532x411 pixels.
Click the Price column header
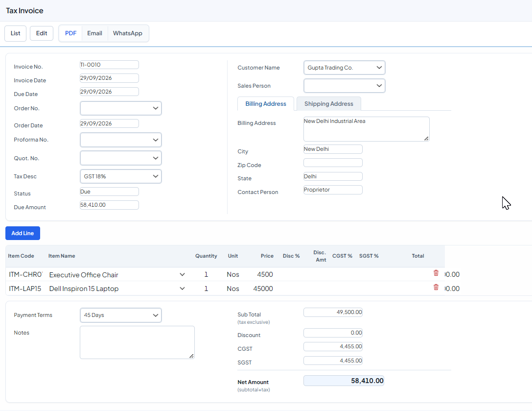(x=267, y=256)
